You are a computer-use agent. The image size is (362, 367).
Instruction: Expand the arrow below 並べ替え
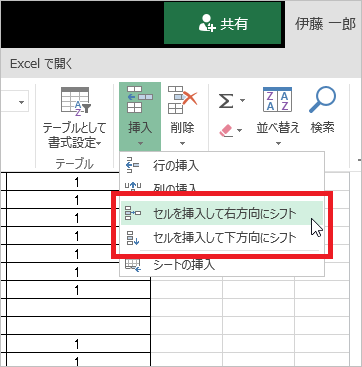point(278,144)
